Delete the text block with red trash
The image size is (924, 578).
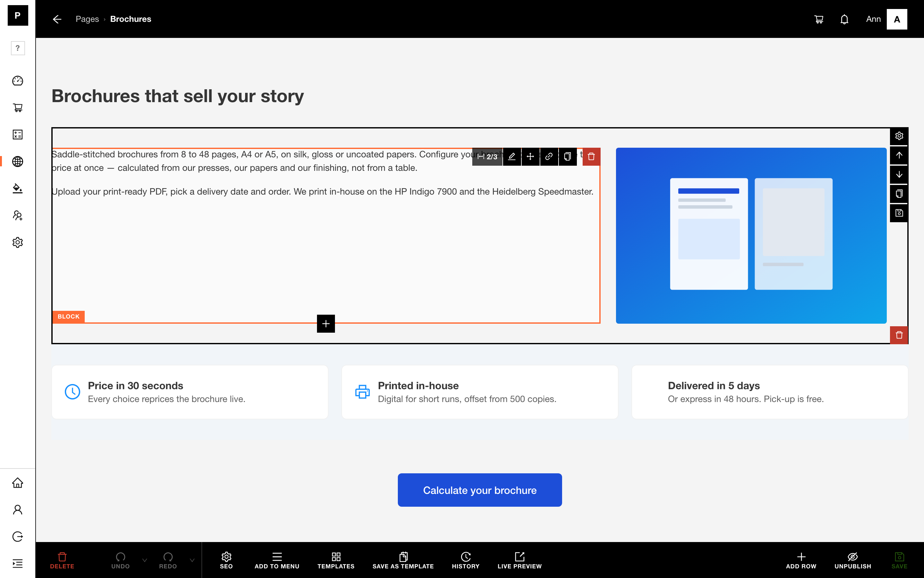[591, 156]
